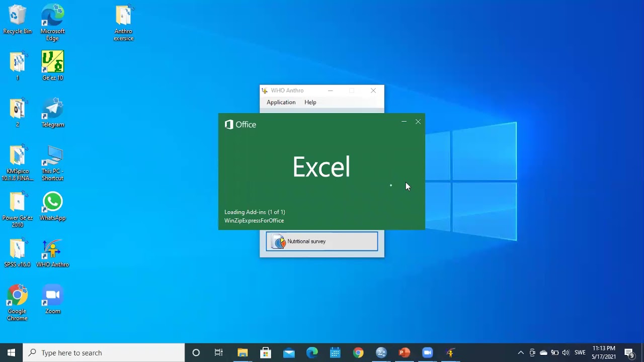Image resolution: width=644 pixels, height=362 pixels.
Task: Open the Application menu in WHO Anthro
Action: pyautogui.click(x=281, y=102)
